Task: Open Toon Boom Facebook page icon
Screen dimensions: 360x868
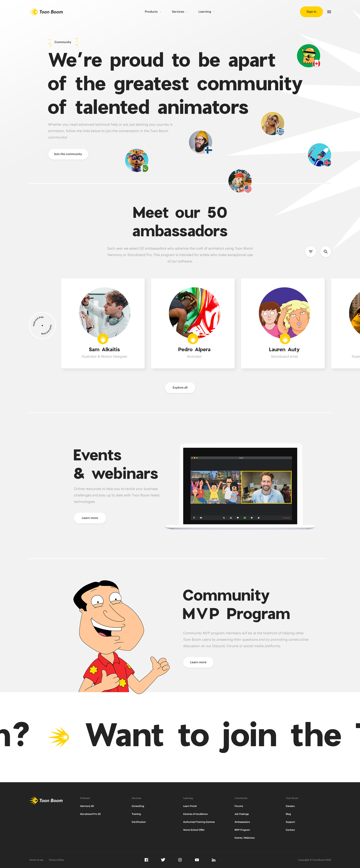Action: tap(146, 860)
